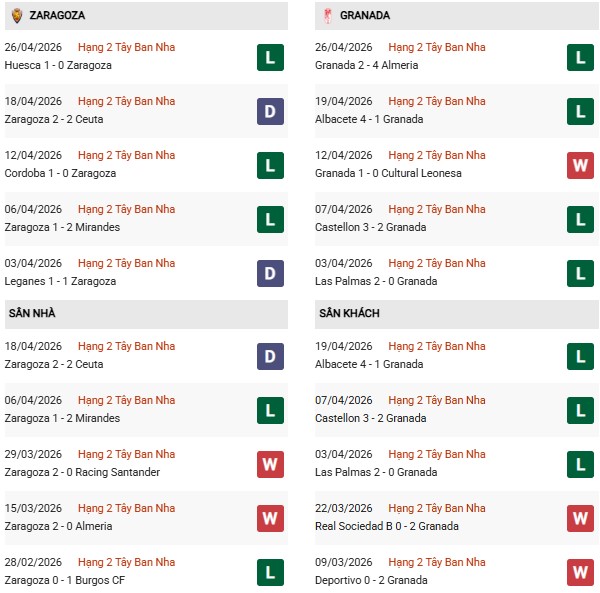Select the SÂN KHÁCH away section header

click(349, 313)
